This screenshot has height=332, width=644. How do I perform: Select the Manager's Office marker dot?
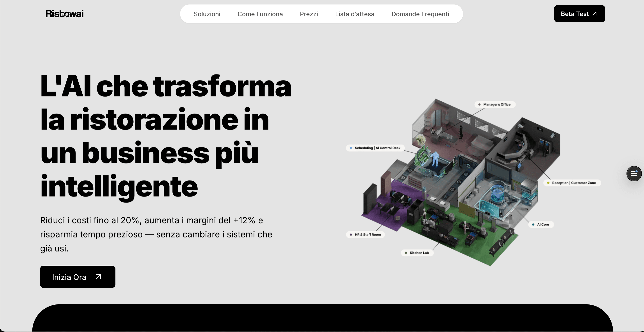click(479, 105)
